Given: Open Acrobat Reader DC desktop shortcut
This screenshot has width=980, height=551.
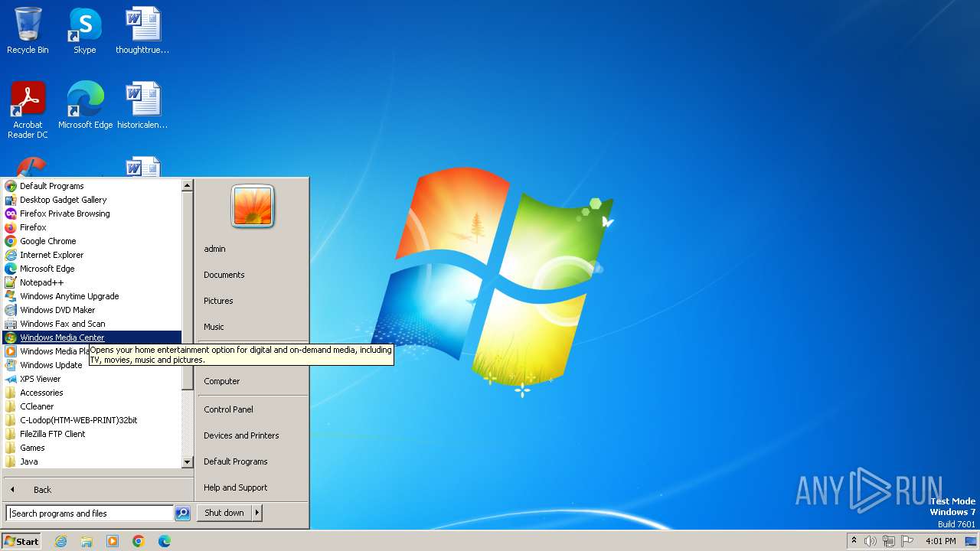Looking at the screenshot, I should 28,110.
